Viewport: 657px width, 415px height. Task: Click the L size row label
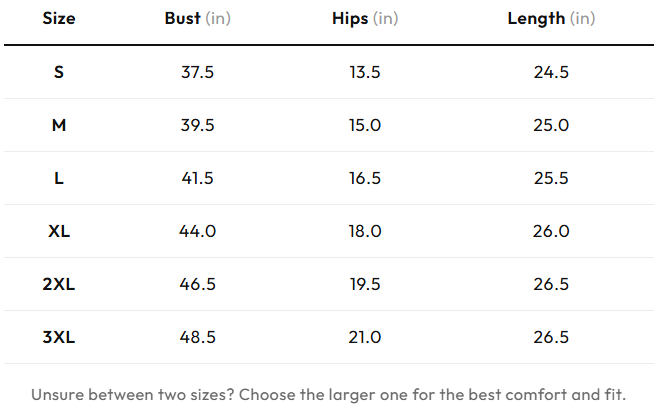point(59,178)
